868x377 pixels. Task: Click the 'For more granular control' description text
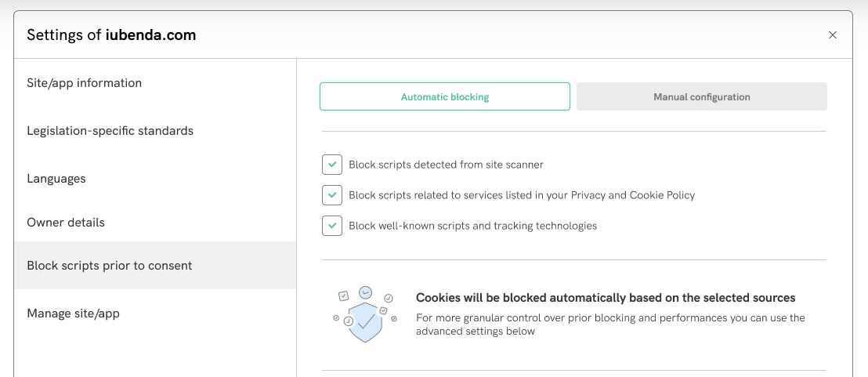pyautogui.click(x=610, y=324)
